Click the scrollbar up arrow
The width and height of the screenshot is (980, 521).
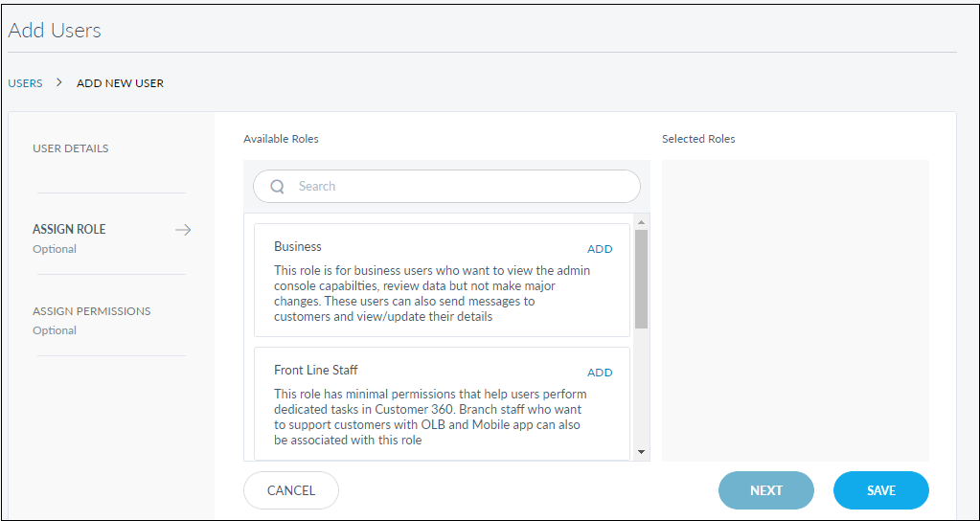point(641,222)
